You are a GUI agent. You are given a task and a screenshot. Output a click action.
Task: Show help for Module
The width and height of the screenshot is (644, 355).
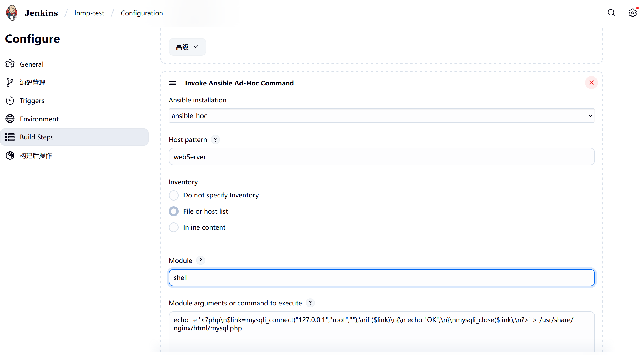click(x=200, y=260)
